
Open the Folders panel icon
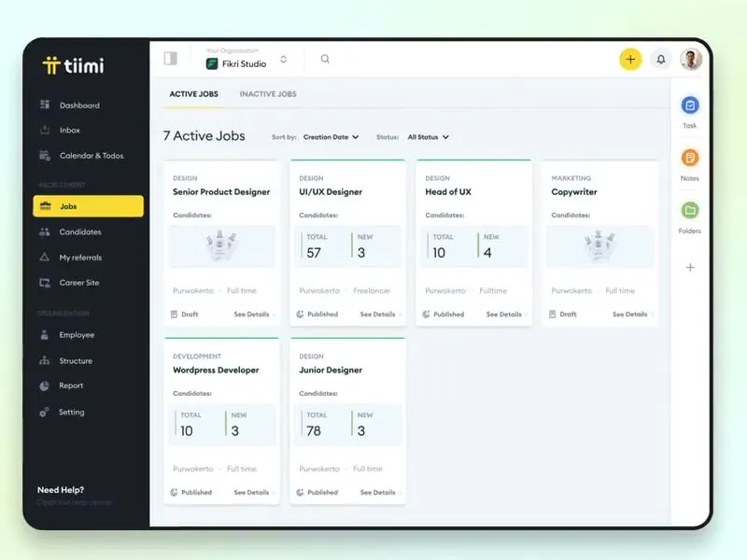pyautogui.click(x=690, y=210)
